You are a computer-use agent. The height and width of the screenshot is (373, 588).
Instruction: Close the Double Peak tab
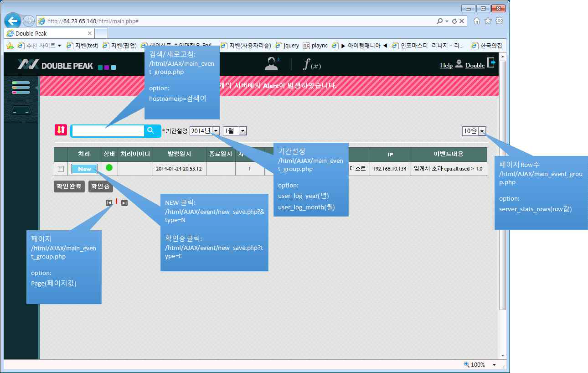coord(89,33)
